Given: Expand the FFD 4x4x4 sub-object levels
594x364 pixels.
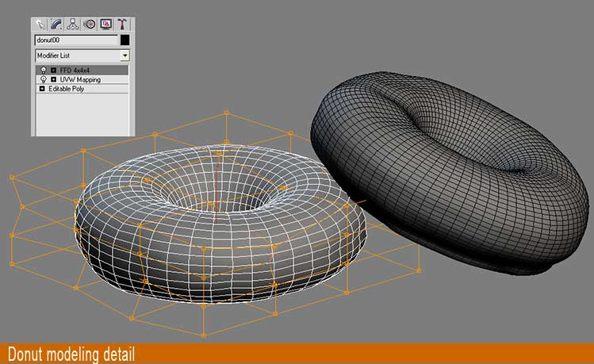Looking at the screenshot, I should pos(53,70).
